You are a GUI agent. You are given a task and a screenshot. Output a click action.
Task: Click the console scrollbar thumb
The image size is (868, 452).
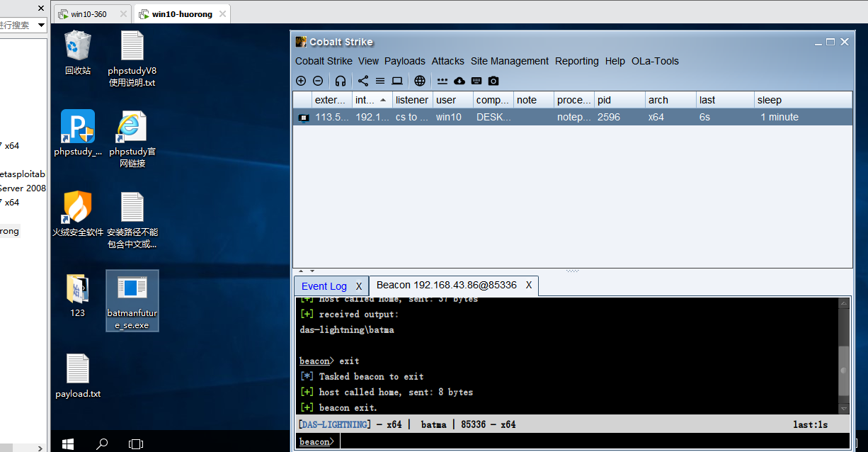pos(844,371)
